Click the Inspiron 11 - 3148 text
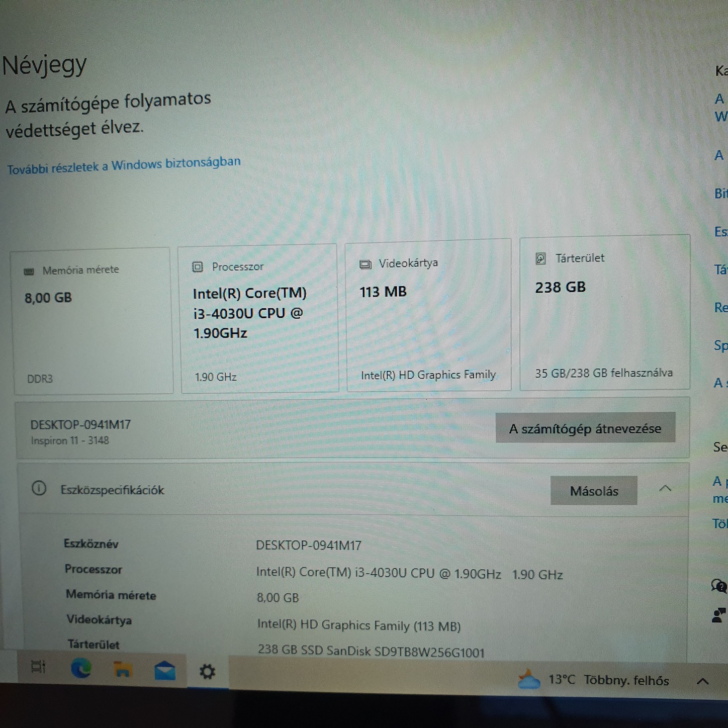 (x=70, y=440)
